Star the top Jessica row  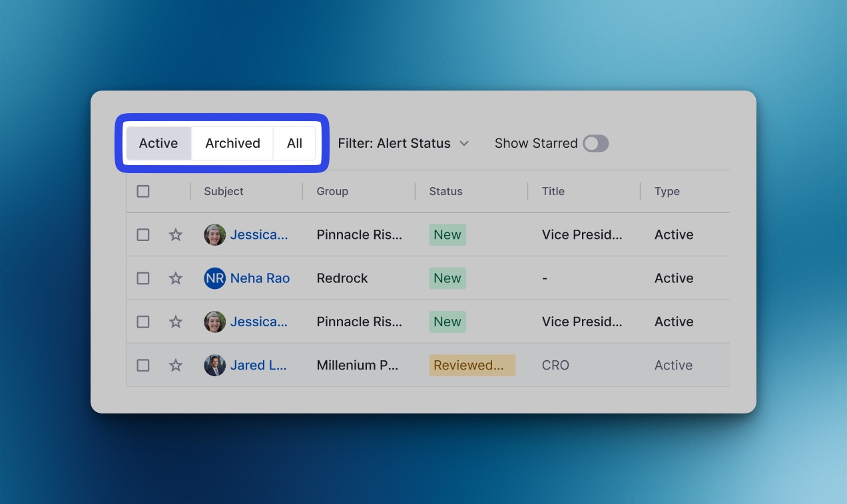pyautogui.click(x=176, y=235)
